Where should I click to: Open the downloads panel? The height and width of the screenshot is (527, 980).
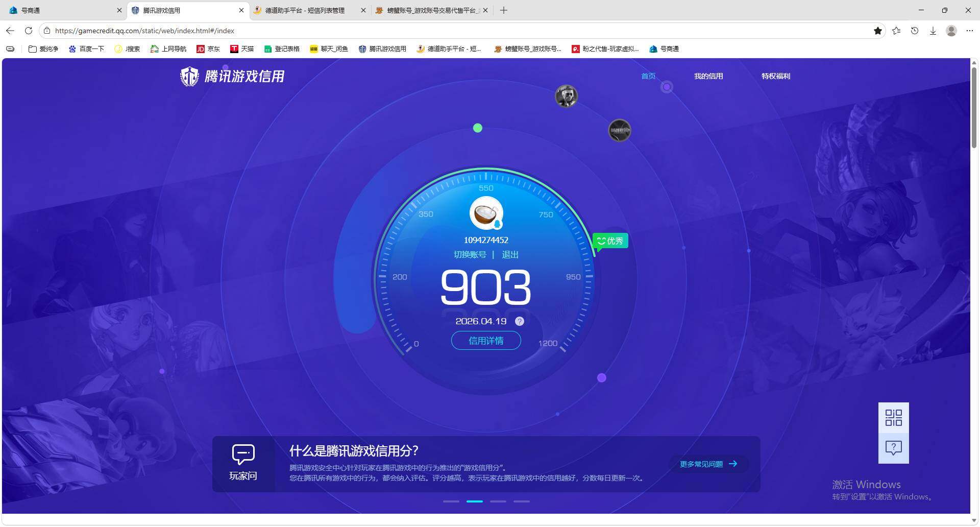933,31
